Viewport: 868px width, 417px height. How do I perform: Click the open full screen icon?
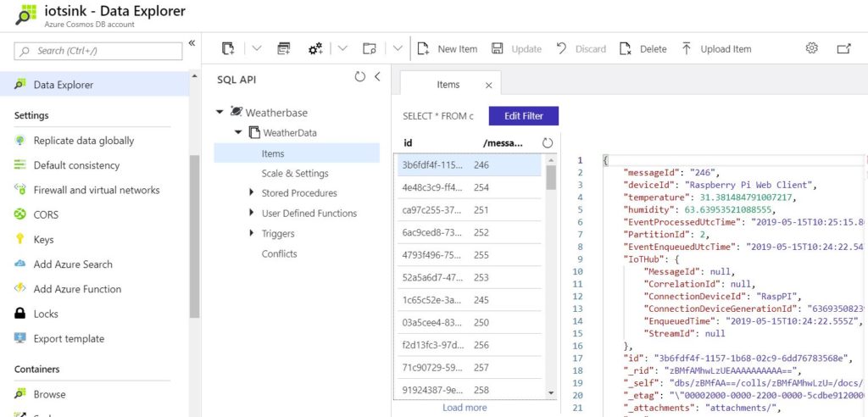(843, 48)
